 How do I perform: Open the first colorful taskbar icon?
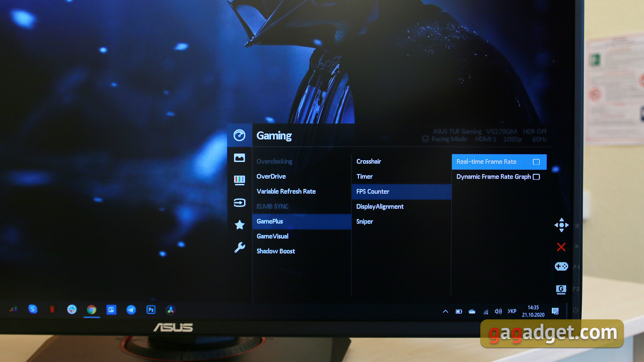13,309
